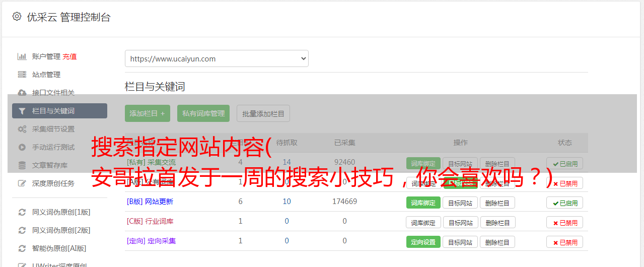Click the red 充值 link
The width and height of the screenshot is (644, 267).
[70, 56]
